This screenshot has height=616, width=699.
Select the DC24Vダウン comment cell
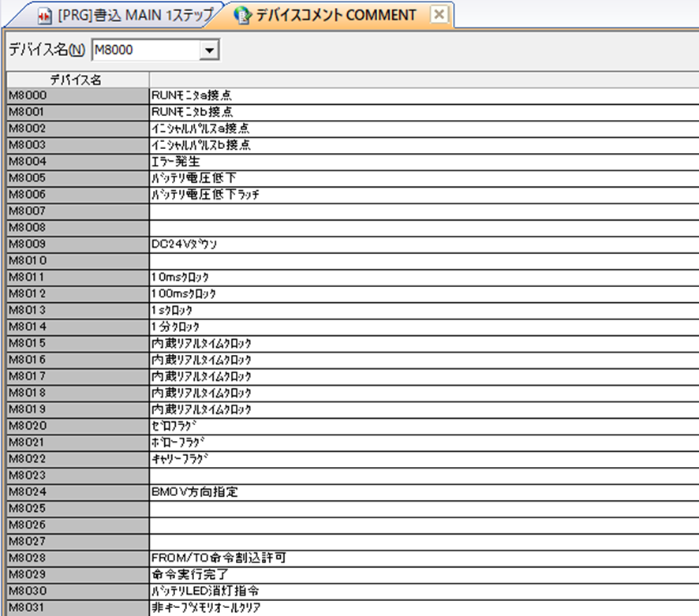coord(424,244)
